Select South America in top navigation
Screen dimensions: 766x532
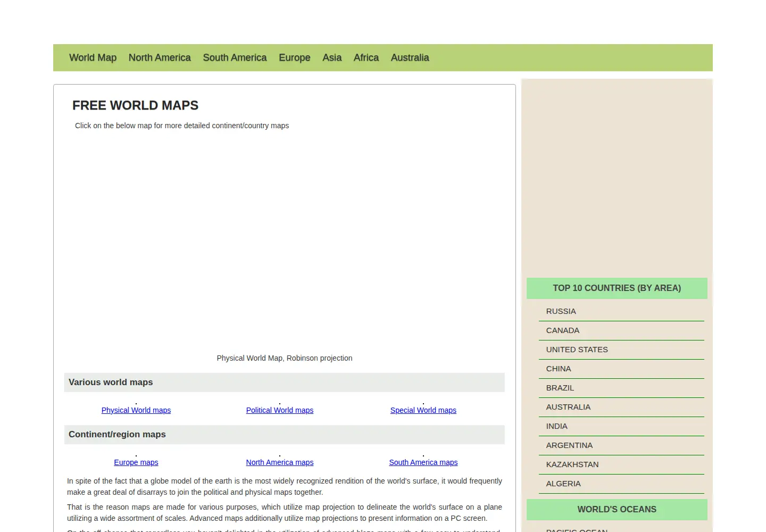pyautogui.click(x=235, y=57)
